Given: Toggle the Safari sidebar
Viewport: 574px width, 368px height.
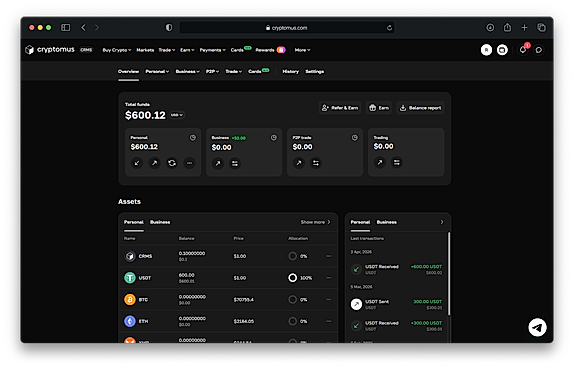Looking at the screenshot, I should point(66,27).
